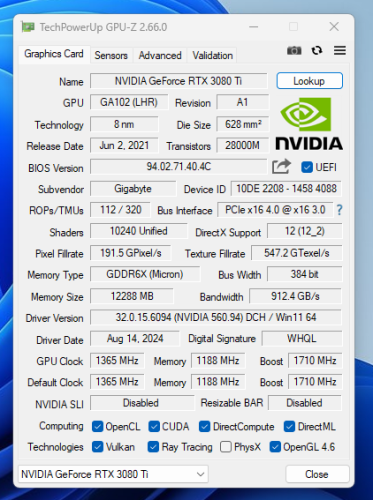
Task: Click the refresh arrows icon
Action: click(x=317, y=50)
